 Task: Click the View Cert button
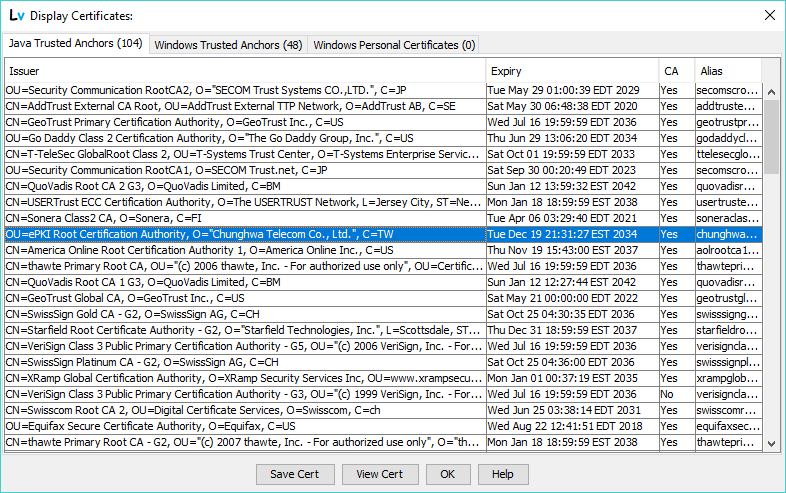[379, 474]
